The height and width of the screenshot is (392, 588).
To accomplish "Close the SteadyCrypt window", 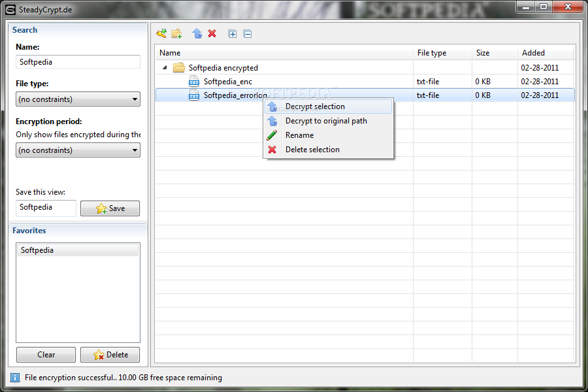I will point(568,7).
